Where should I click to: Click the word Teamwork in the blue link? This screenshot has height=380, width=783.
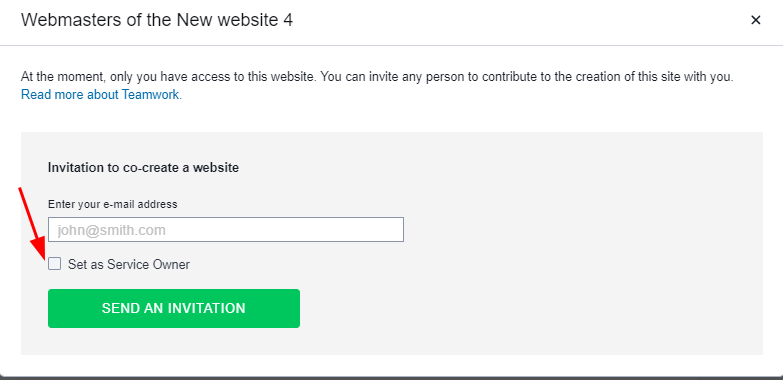click(x=150, y=94)
